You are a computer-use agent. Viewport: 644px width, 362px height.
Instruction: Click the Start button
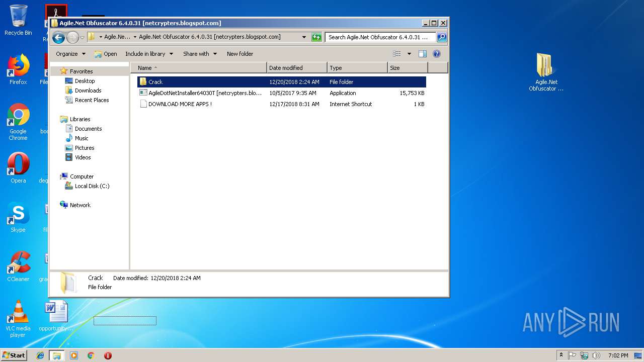pos(14,355)
